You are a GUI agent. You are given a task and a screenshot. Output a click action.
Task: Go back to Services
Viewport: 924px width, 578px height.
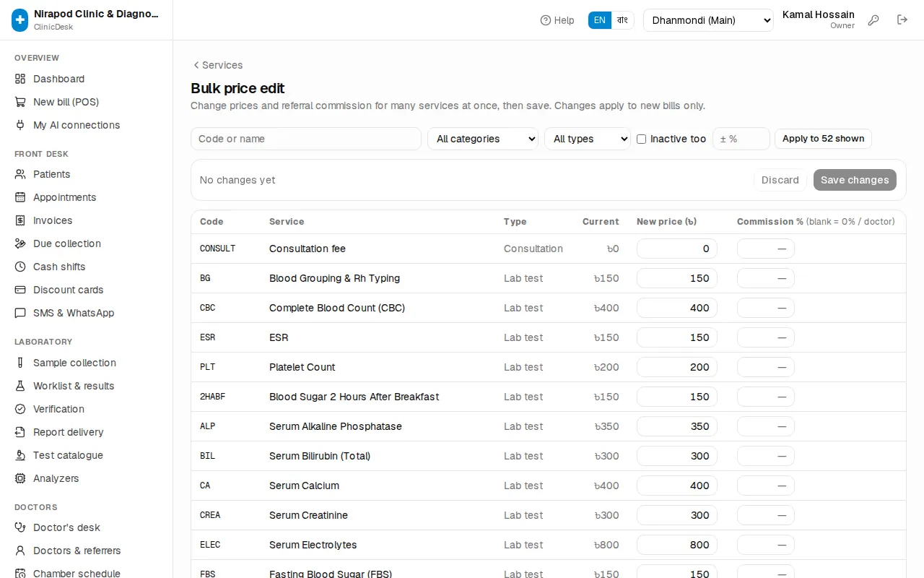217,65
